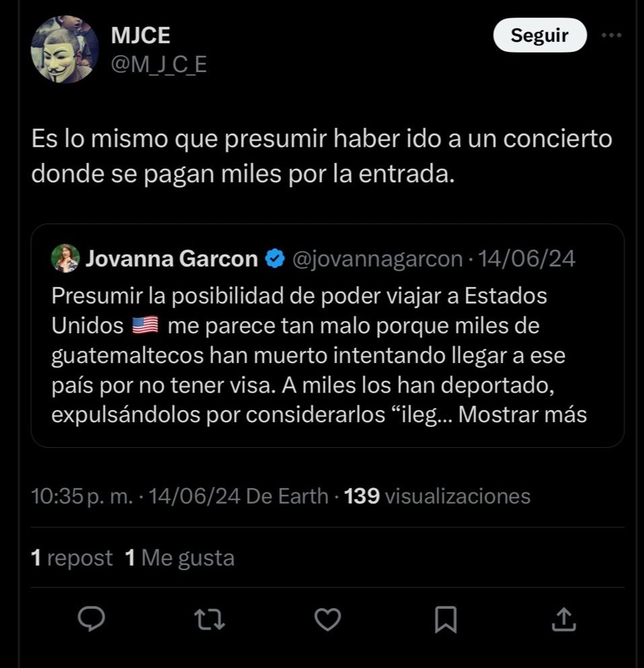The width and height of the screenshot is (644, 668).
Task: Click the US flag emoji in quoted tweet
Action: tap(145, 327)
